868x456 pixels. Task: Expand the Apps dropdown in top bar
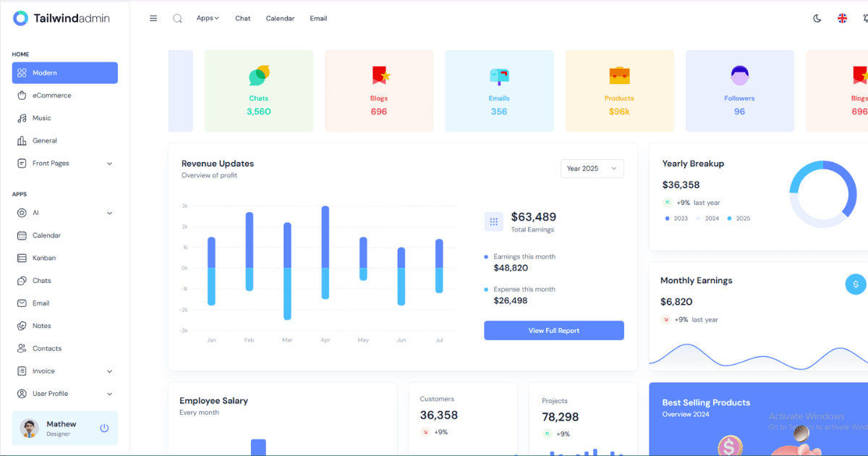pos(208,19)
